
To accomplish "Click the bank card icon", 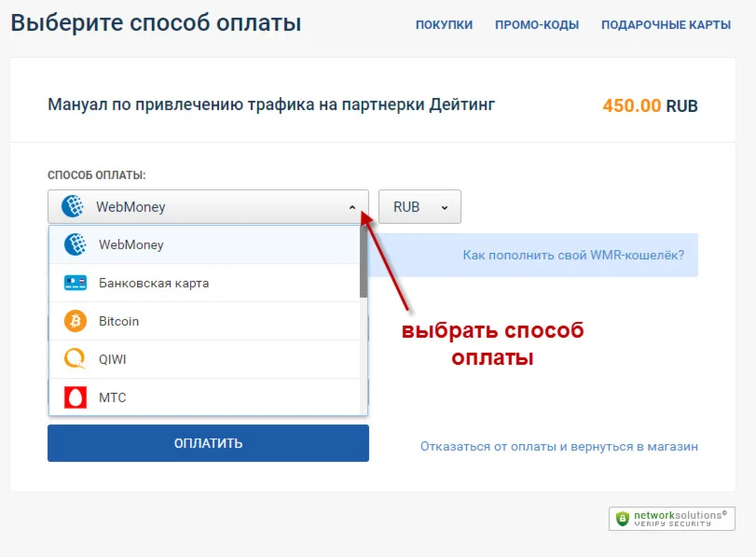I will [x=76, y=283].
